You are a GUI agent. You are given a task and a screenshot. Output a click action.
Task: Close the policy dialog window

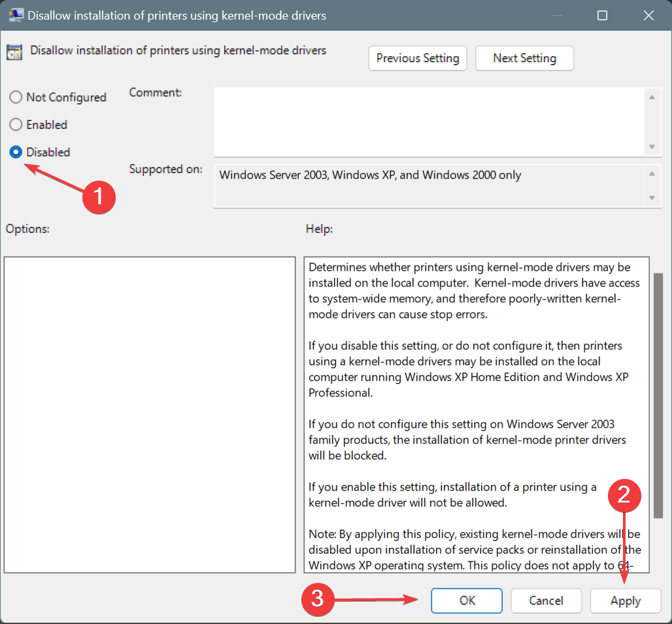[648, 16]
